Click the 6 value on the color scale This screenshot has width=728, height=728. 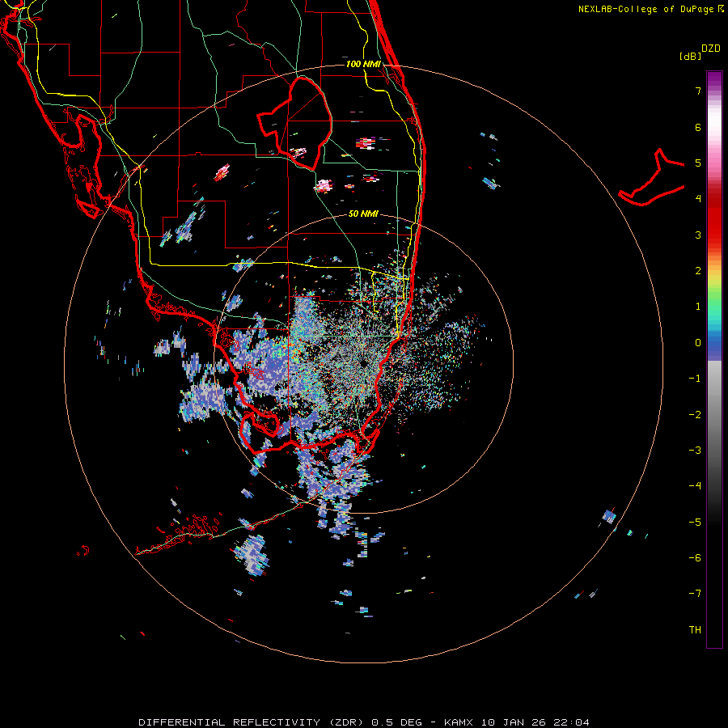(698, 127)
